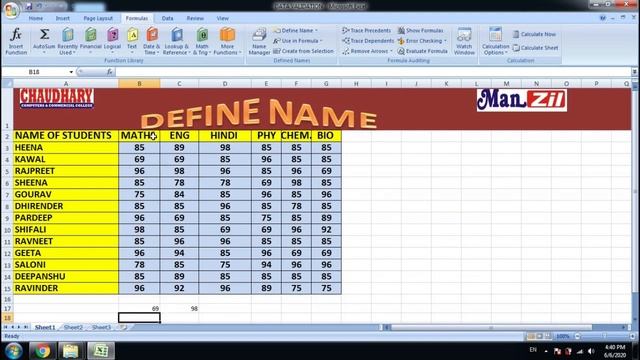Open the Text functions list
The image size is (640, 360).
(x=132, y=41)
